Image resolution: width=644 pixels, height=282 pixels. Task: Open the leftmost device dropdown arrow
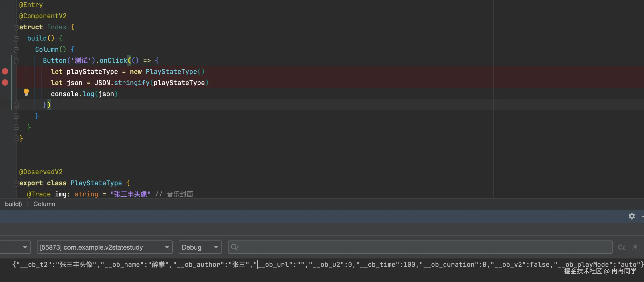pos(25,247)
